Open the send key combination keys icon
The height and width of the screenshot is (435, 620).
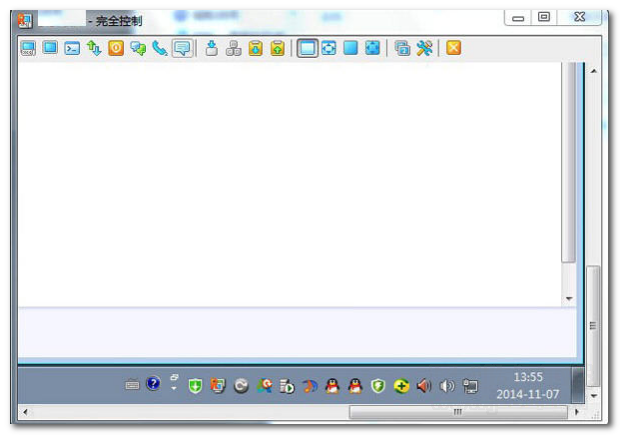click(233, 48)
